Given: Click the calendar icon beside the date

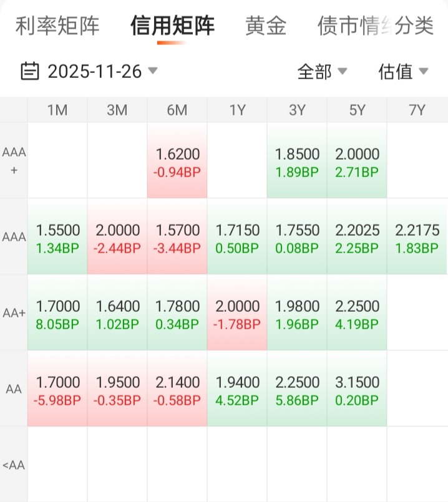Looking at the screenshot, I should tap(29, 71).
